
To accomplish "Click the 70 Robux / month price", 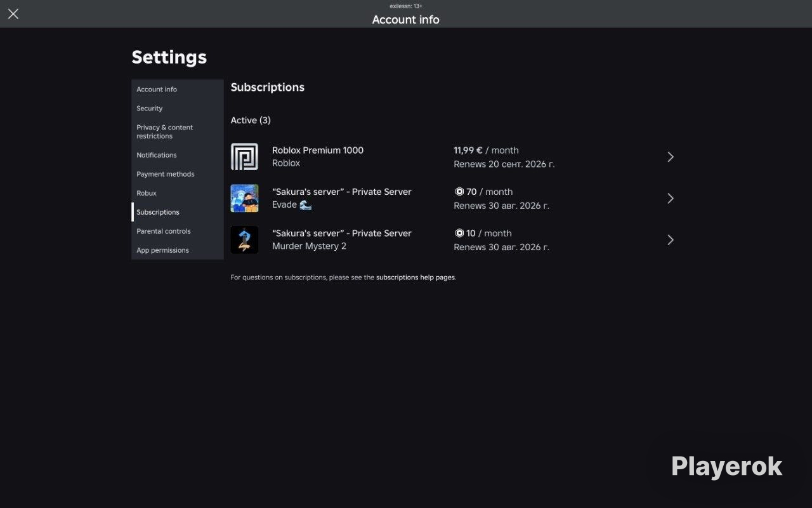I will [483, 192].
